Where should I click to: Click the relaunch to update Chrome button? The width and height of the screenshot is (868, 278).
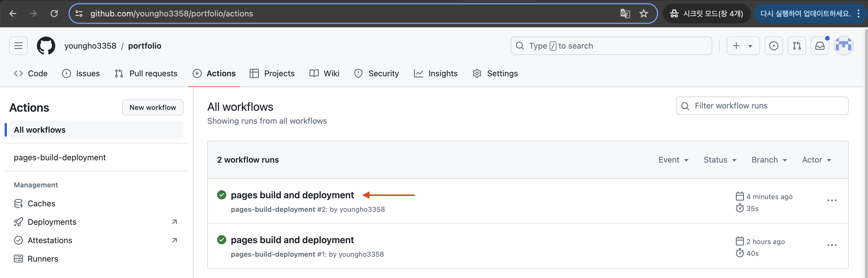(805, 14)
